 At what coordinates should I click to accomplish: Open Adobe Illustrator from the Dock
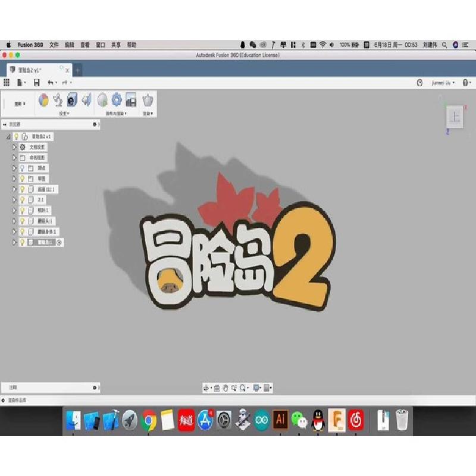(280, 420)
